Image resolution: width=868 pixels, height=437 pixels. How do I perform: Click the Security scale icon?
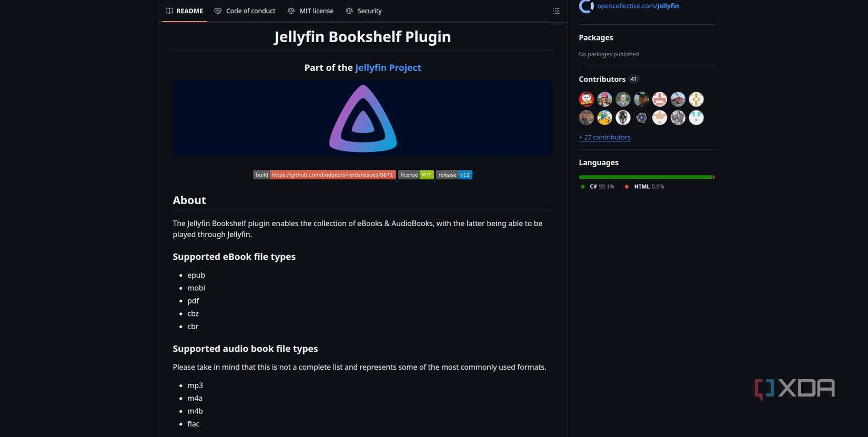[349, 11]
